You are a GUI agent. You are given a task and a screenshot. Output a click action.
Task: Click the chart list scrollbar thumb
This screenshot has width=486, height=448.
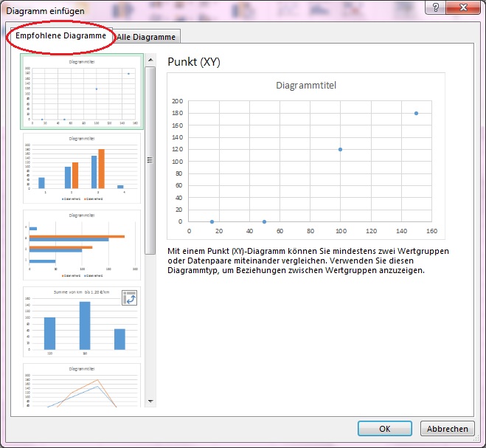pyautogui.click(x=150, y=159)
